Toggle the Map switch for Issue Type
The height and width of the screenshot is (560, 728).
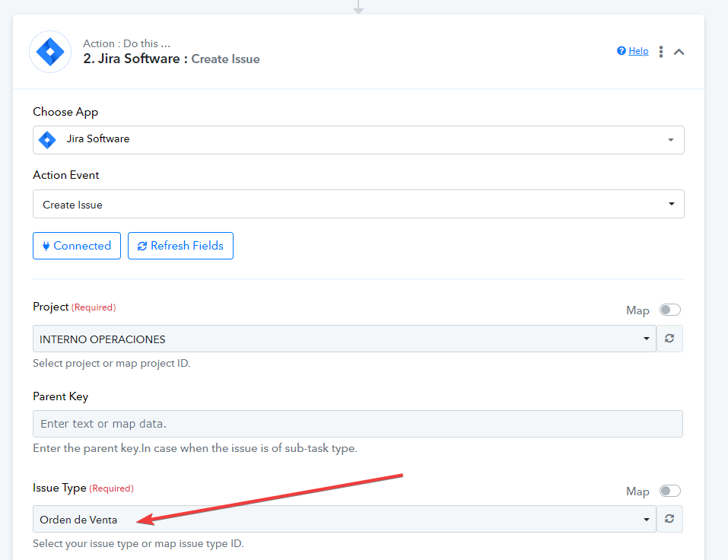point(670,491)
